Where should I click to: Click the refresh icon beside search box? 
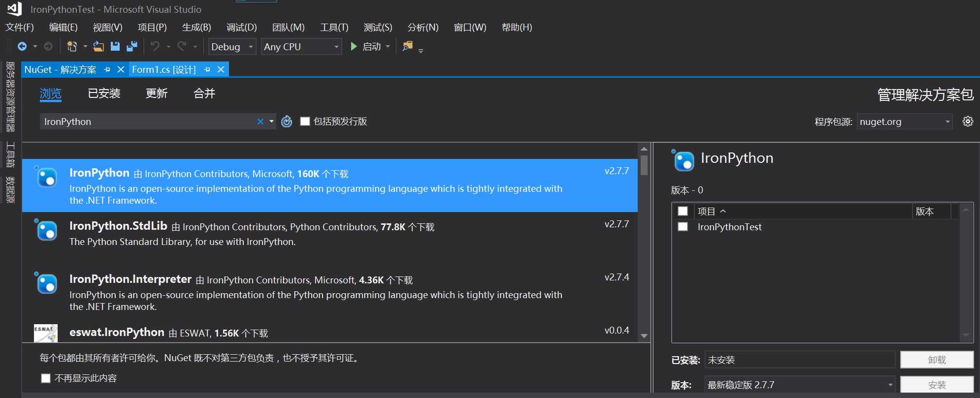coord(287,121)
